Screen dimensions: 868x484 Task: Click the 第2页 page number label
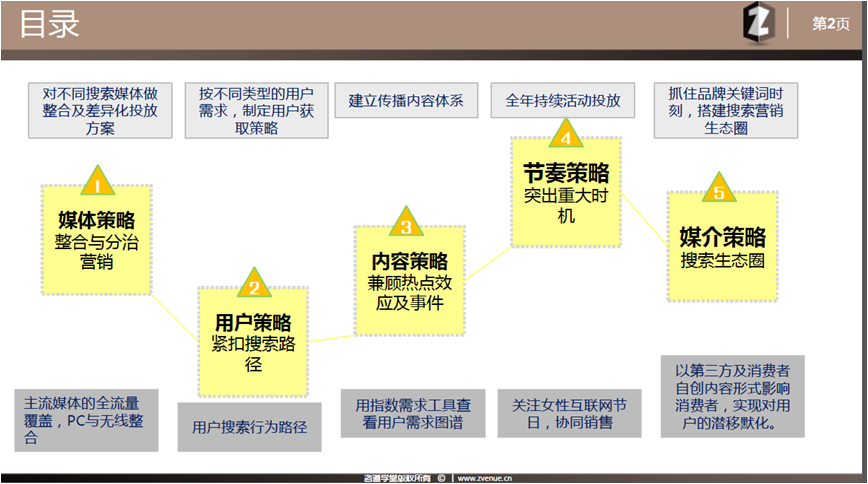pos(830,24)
